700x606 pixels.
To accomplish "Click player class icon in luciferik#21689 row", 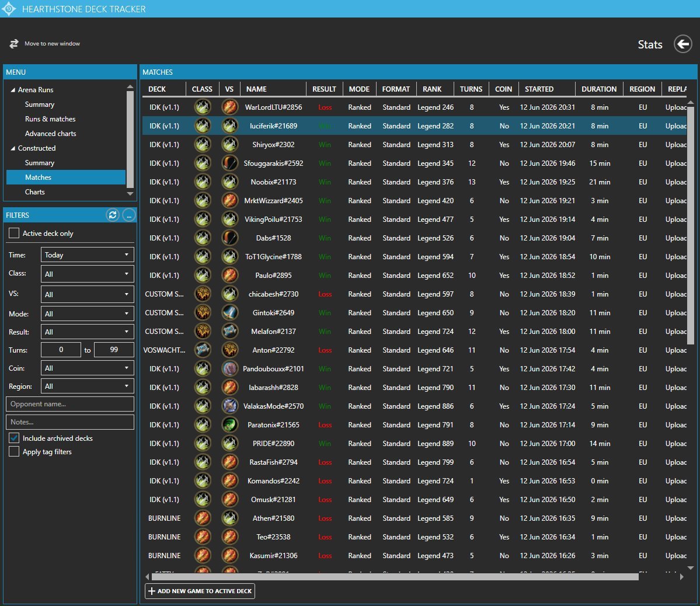I will tap(203, 126).
